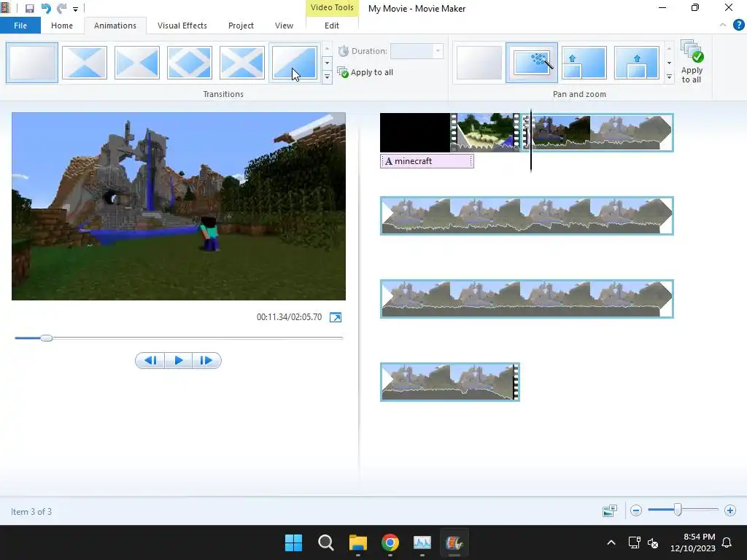Move Pan and zoom gallery down one row

669,63
